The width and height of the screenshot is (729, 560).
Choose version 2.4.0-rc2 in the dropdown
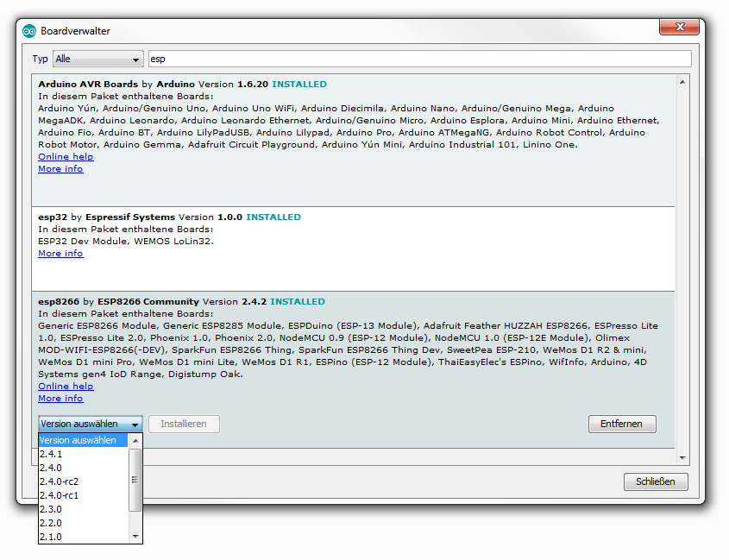coord(83,481)
